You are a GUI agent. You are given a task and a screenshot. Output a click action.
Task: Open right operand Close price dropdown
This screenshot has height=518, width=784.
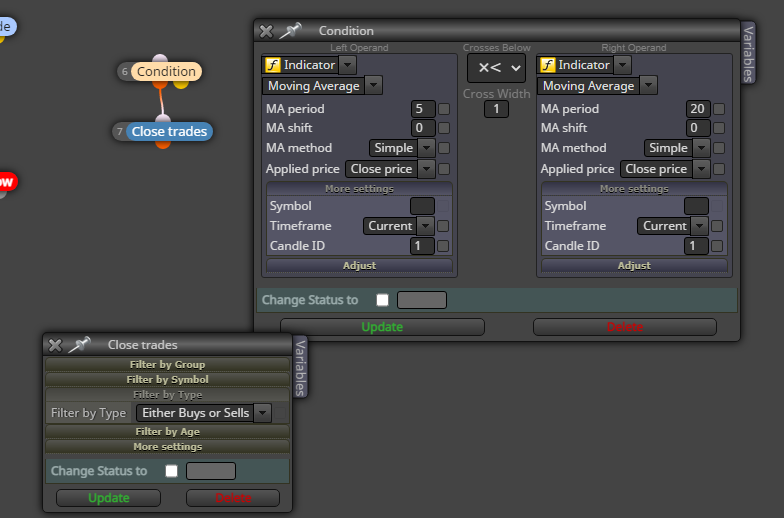pos(702,169)
